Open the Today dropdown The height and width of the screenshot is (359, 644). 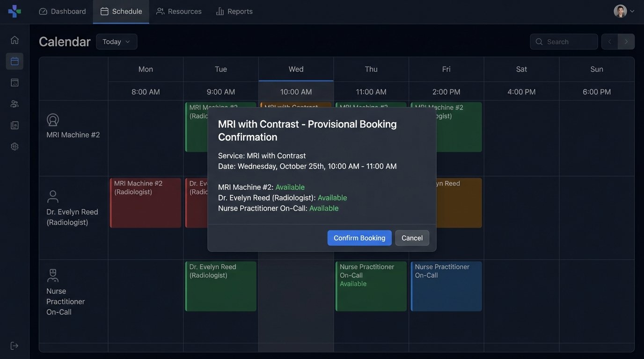117,41
